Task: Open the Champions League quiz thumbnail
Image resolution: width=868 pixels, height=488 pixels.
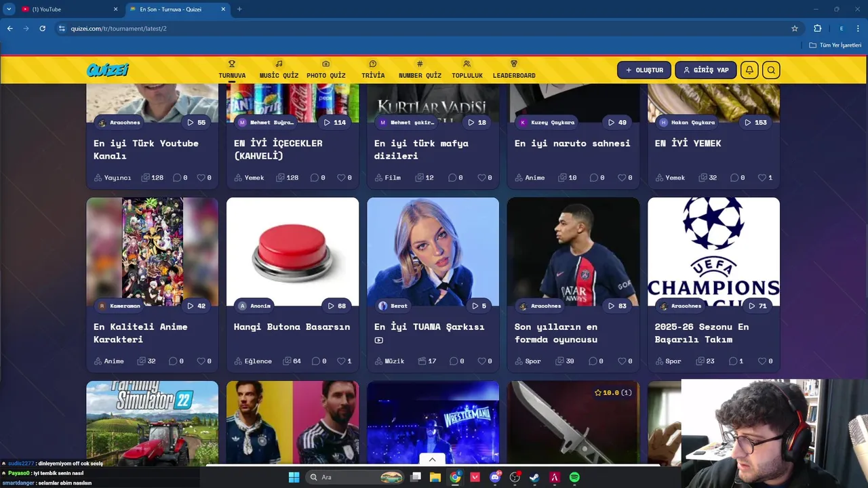Action: (713, 251)
